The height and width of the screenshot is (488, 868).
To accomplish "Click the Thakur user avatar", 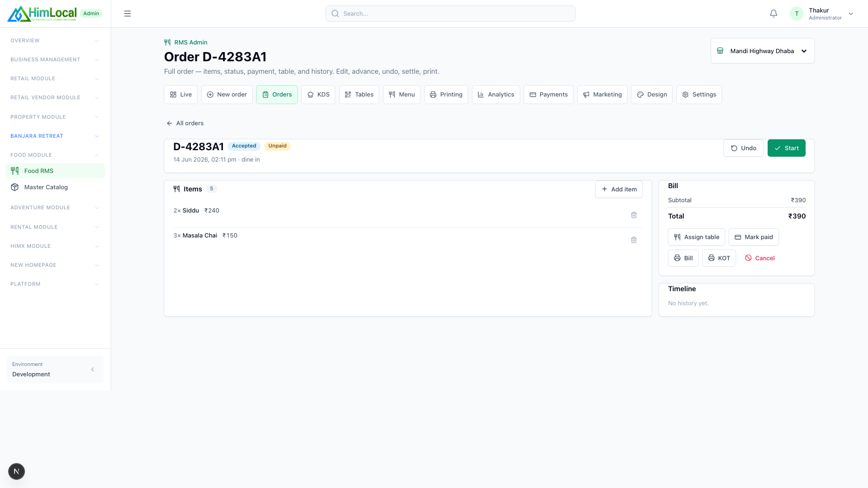I will click(796, 14).
